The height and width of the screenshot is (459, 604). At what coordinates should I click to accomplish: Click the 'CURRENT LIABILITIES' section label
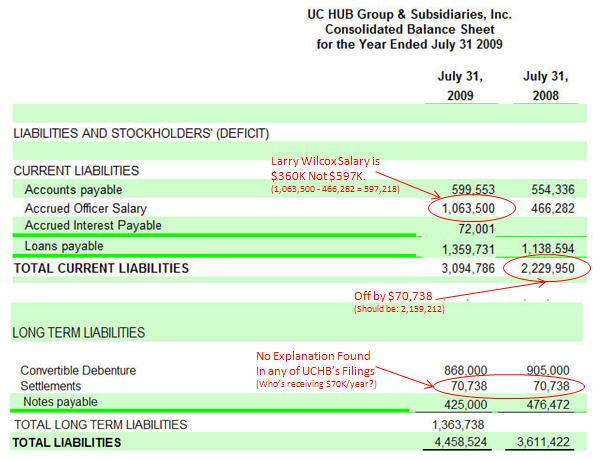76,171
